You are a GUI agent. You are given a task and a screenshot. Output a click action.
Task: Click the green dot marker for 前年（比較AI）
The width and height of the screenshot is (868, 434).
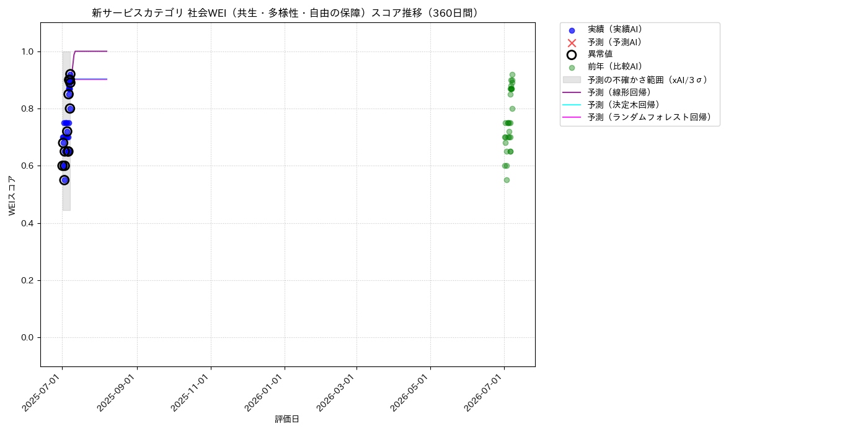click(x=572, y=68)
